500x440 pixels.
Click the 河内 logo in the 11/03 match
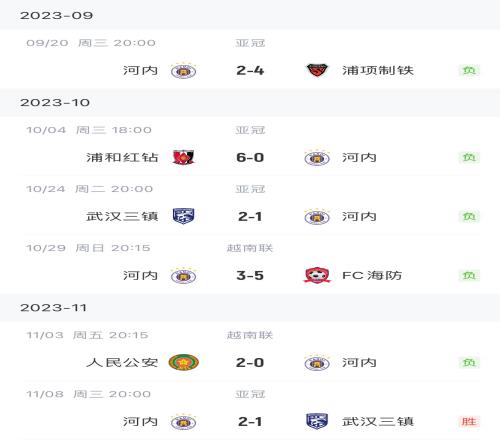tap(317, 363)
